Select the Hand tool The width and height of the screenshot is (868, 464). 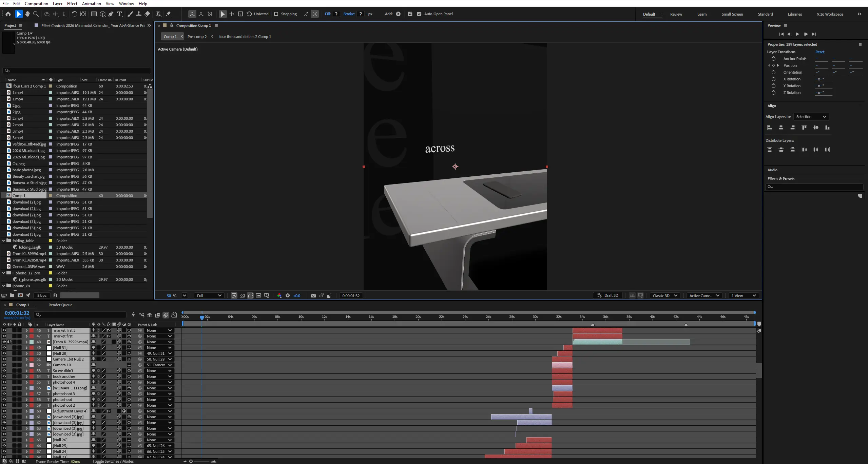point(27,14)
